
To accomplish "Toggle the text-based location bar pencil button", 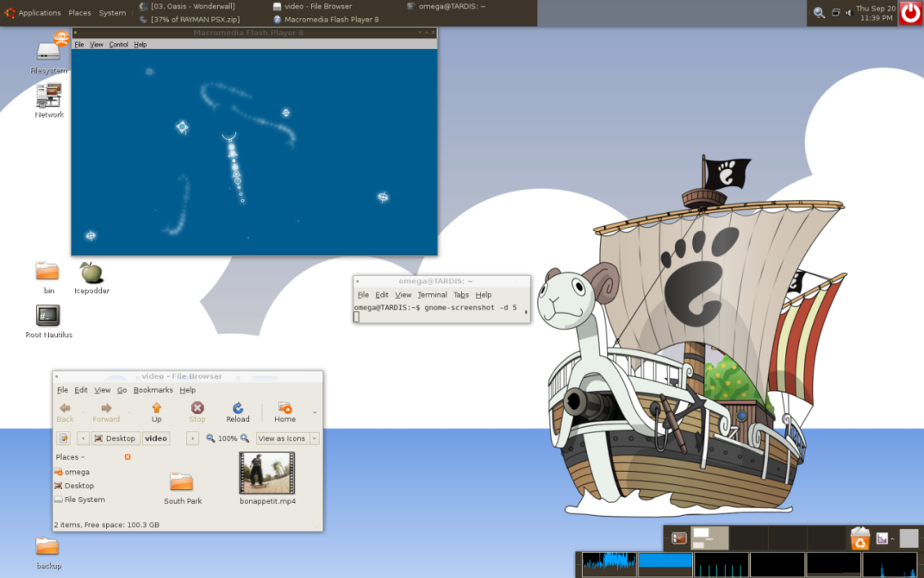I will point(64,438).
